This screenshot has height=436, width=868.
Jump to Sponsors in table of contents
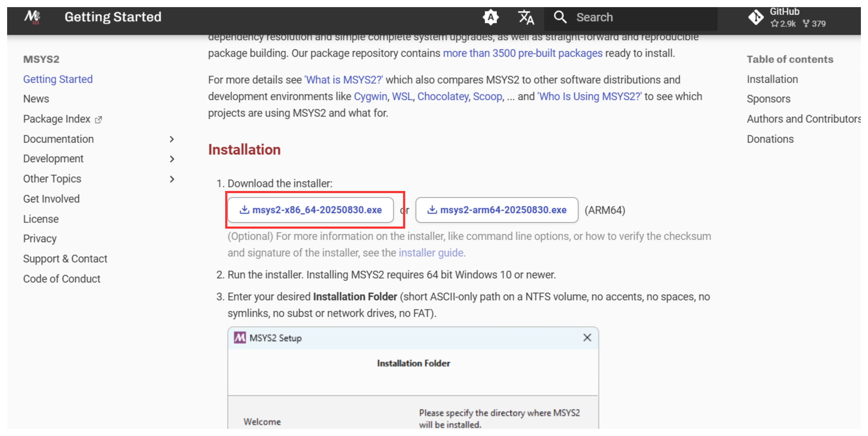pos(768,99)
